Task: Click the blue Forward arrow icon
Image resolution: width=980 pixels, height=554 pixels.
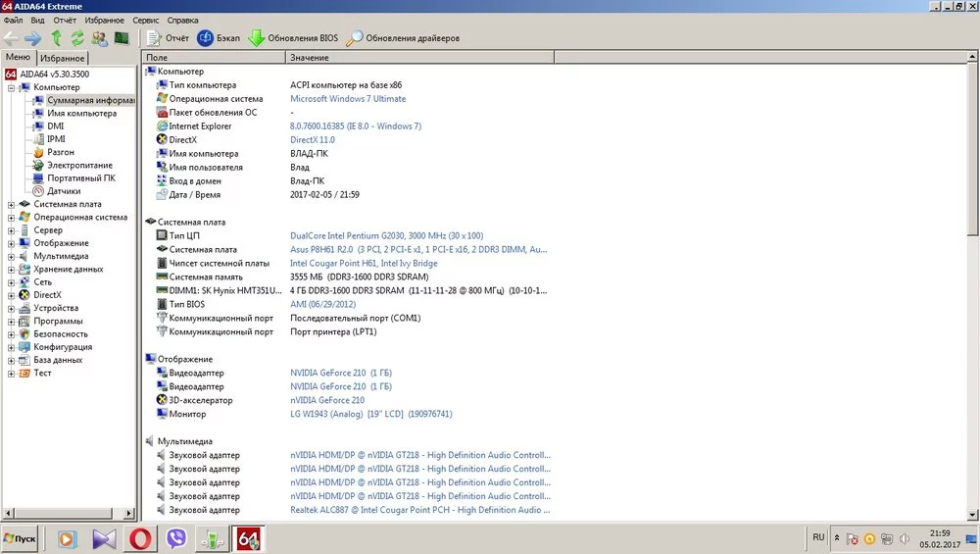Action: 33,38
